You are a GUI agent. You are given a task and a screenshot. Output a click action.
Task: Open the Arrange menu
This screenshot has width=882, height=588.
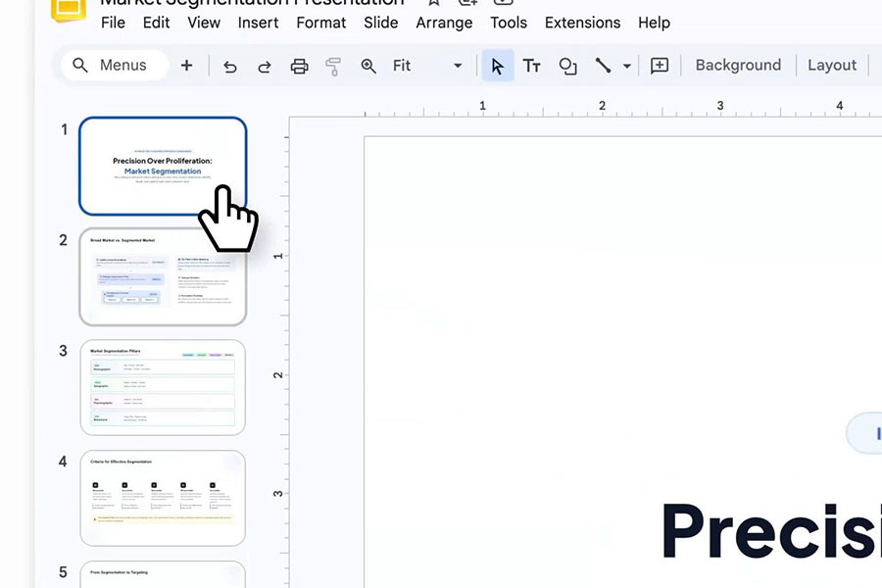tap(444, 23)
